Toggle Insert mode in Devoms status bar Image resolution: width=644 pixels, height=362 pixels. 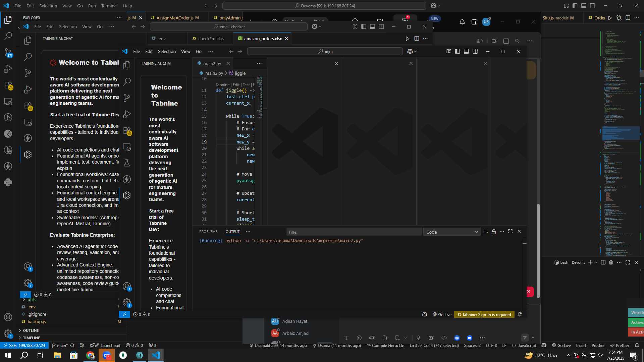(581, 346)
